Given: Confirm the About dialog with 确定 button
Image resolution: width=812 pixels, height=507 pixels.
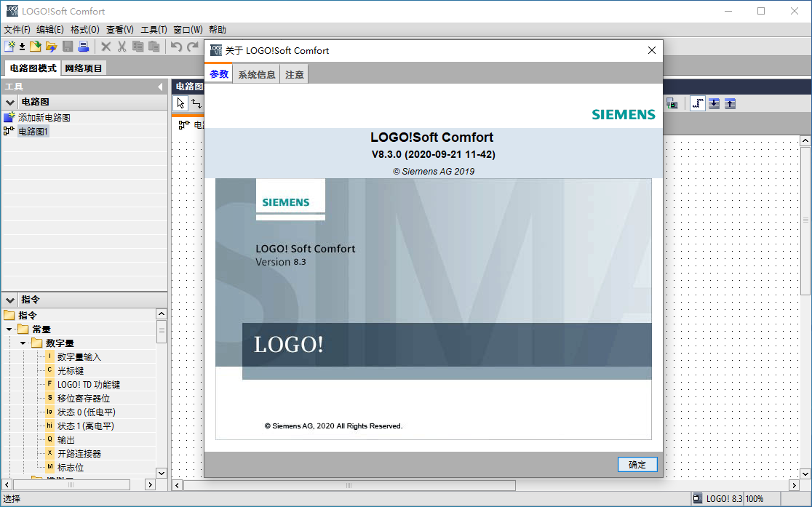Looking at the screenshot, I should pyautogui.click(x=637, y=465).
